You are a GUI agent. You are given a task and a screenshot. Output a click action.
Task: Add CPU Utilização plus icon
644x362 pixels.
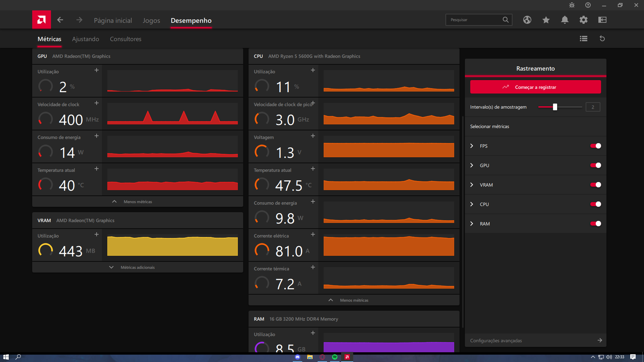[313, 70]
